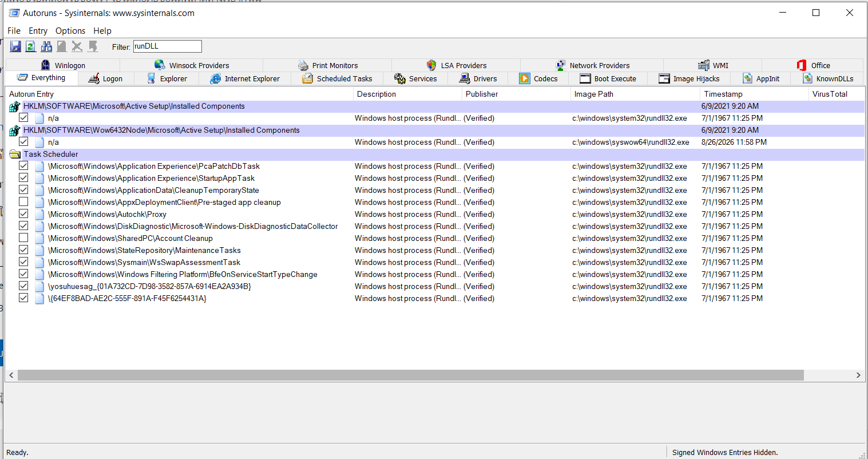The image size is (868, 459).
Task: Click the Find binoculars icon
Action: (x=46, y=46)
